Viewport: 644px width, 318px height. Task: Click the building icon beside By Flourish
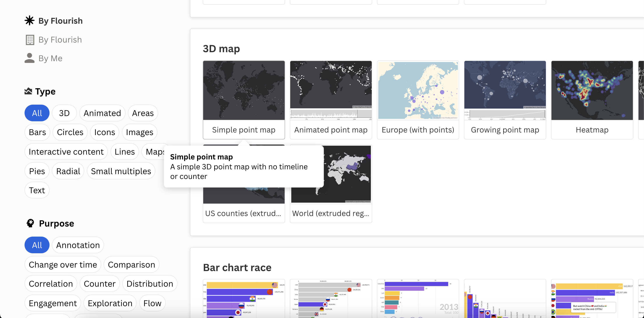point(30,40)
